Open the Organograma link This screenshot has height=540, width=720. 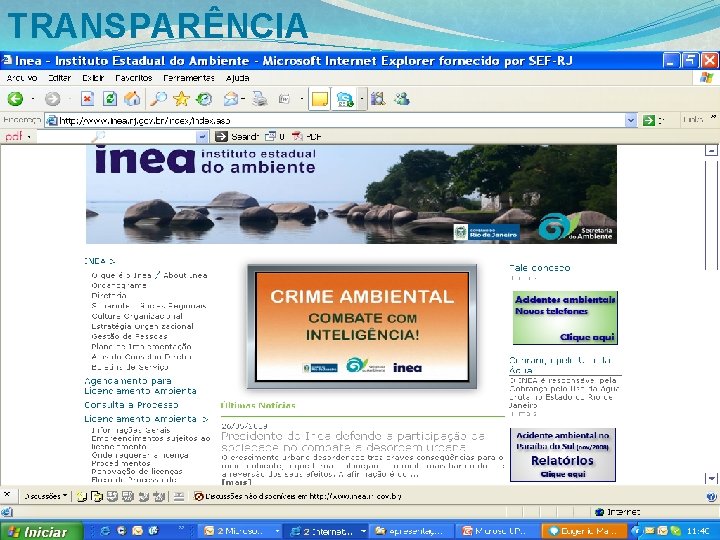pos(118,286)
